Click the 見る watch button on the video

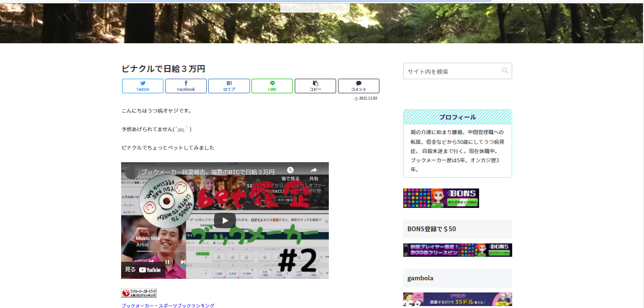[129, 270]
